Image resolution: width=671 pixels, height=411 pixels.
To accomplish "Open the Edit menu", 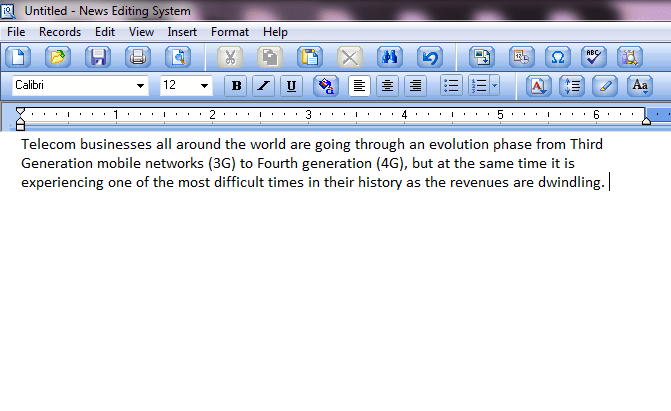I will [x=105, y=32].
